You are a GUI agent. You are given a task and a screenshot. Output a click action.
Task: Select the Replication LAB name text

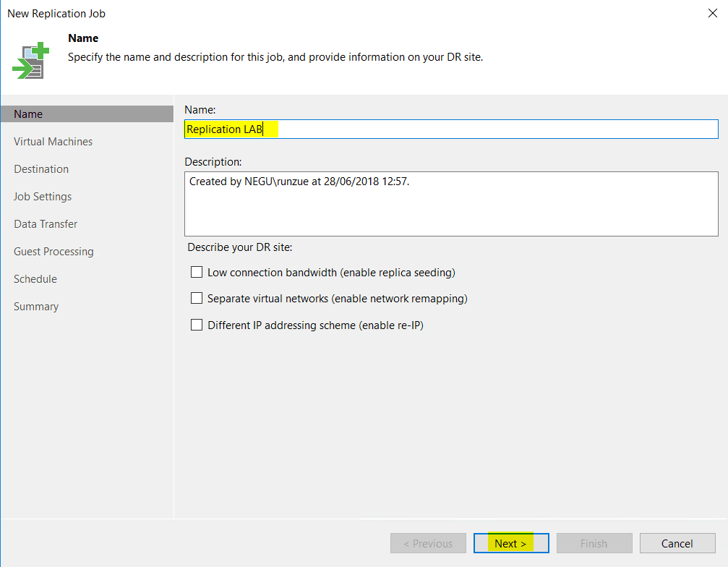click(x=224, y=129)
